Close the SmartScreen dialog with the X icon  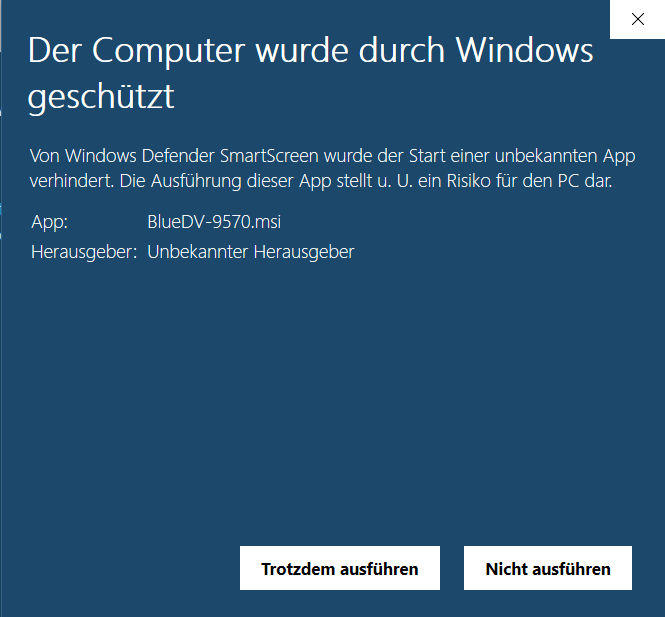click(x=637, y=19)
